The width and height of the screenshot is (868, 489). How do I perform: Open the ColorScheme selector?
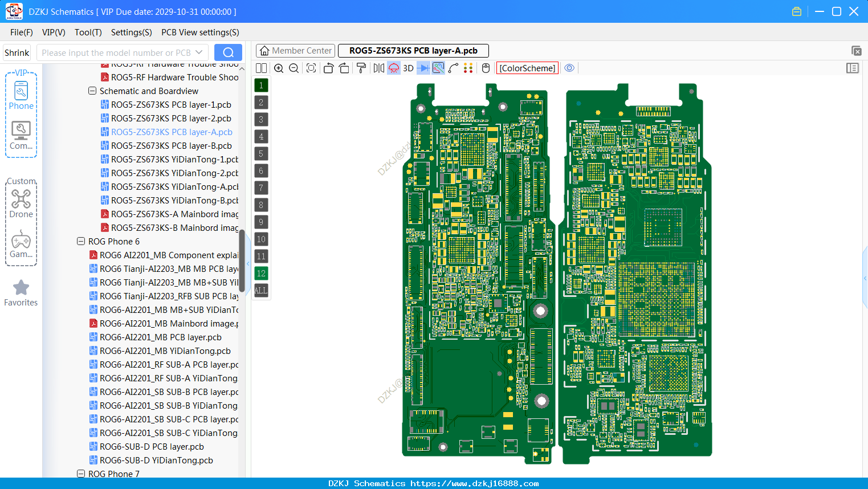[527, 68]
